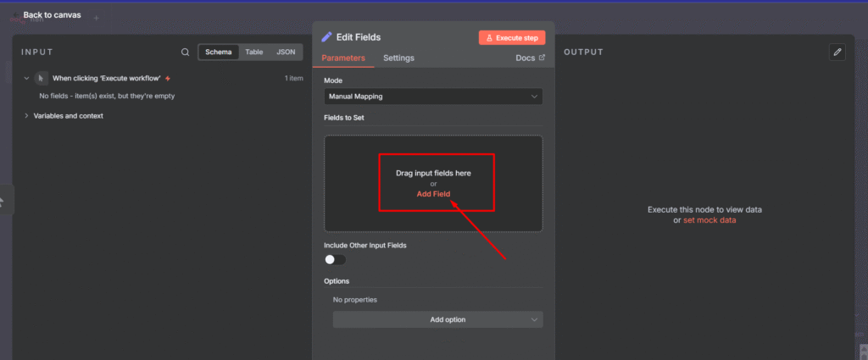Switch input view to Table
Screen dimensions: 868x360
coord(254,53)
